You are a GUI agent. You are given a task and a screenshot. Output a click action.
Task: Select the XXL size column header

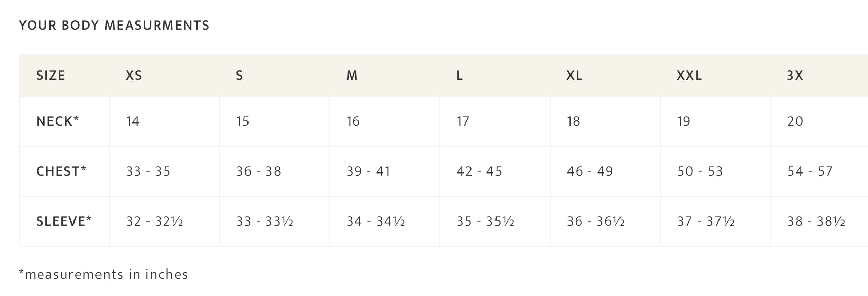click(x=689, y=76)
